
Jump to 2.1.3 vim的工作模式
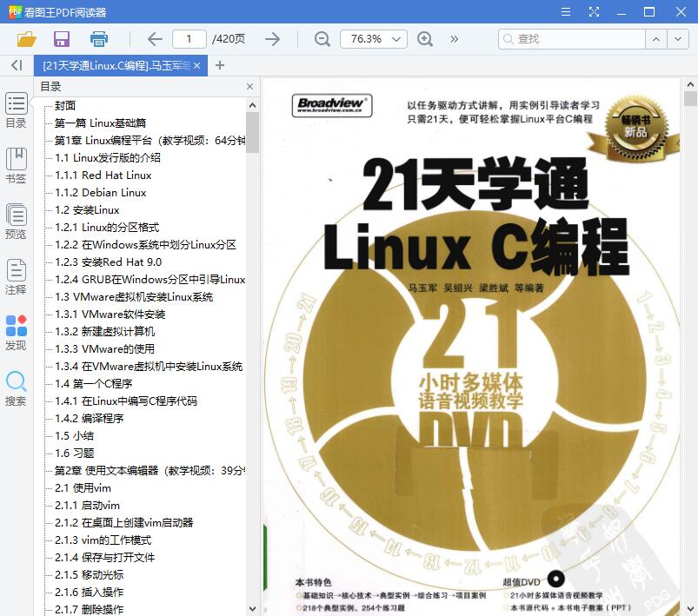[x=103, y=540]
